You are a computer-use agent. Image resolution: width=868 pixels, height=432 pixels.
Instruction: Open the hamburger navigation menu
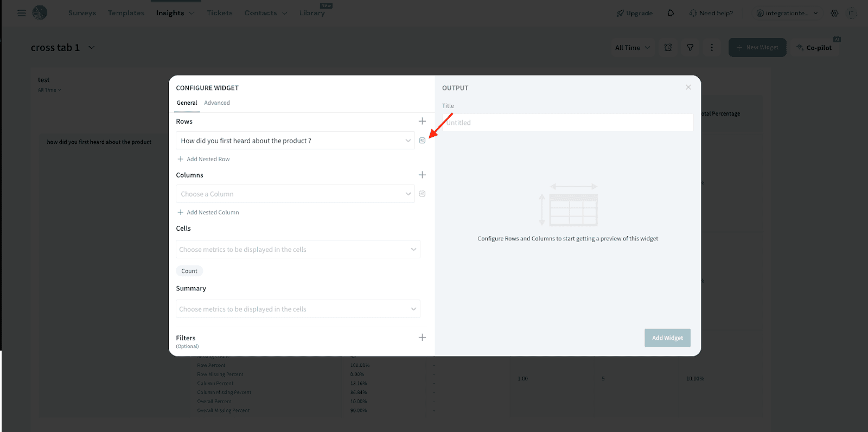point(22,13)
